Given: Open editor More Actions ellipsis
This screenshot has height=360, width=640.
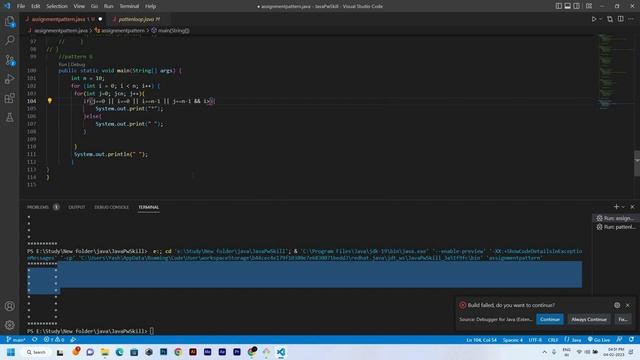Looking at the screenshot, I should [631, 19].
